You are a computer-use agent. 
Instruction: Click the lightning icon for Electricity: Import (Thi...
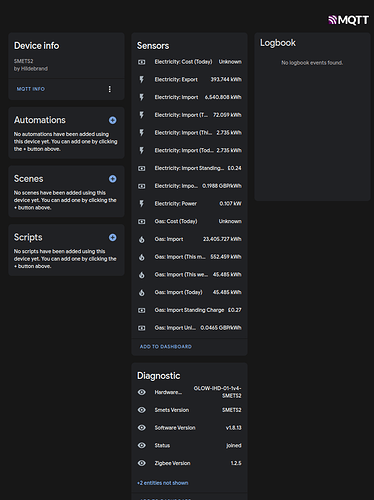pyautogui.click(x=142, y=133)
